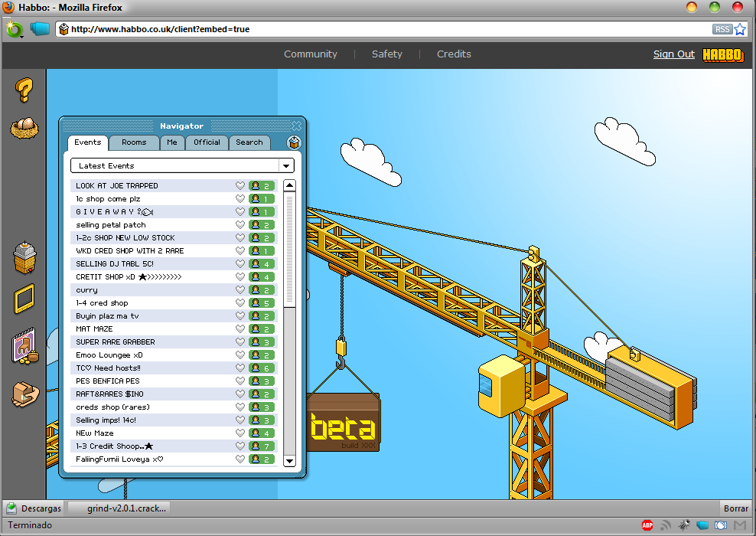This screenshot has height=536, width=756.
Task: Click the bird nest eggs icon
Action: (x=24, y=127)
